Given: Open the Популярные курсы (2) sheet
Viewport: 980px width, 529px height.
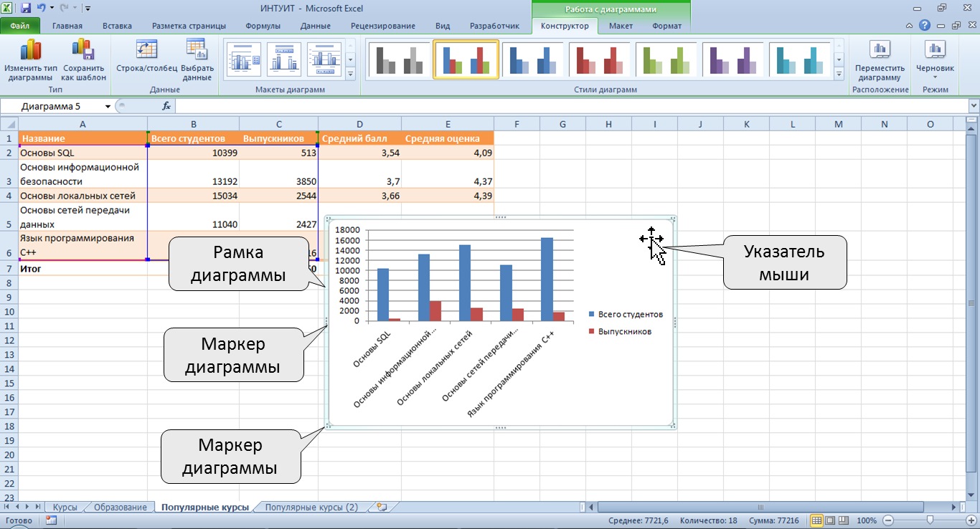Looking at the screenshot, I should click(x=311, y=507).
